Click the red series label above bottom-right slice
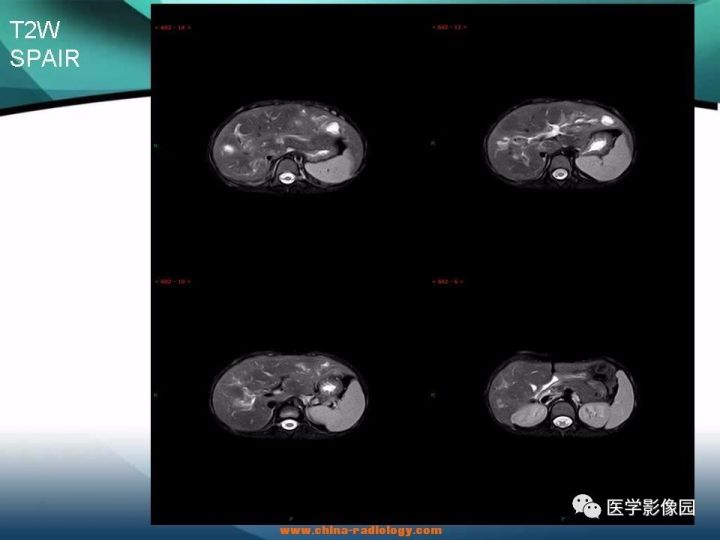The width and height of the screenshot is (720, 540). click(448, 281)
